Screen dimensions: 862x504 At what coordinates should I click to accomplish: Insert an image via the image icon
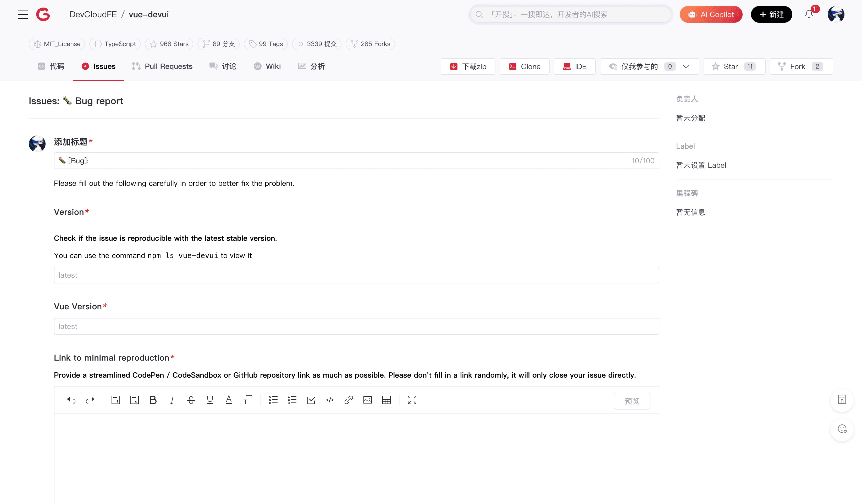pos(367,400)
